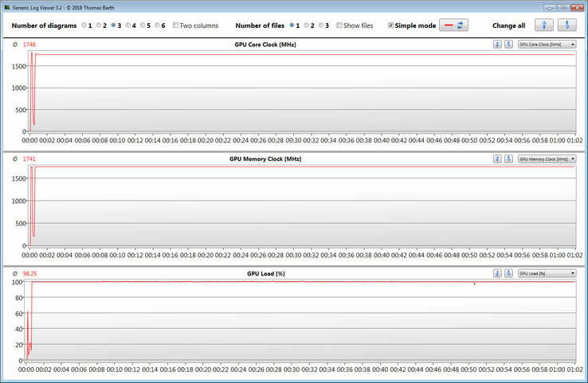Click the Number of files label
This screenshot has height=383, width=588.
[x=260, y=25]
